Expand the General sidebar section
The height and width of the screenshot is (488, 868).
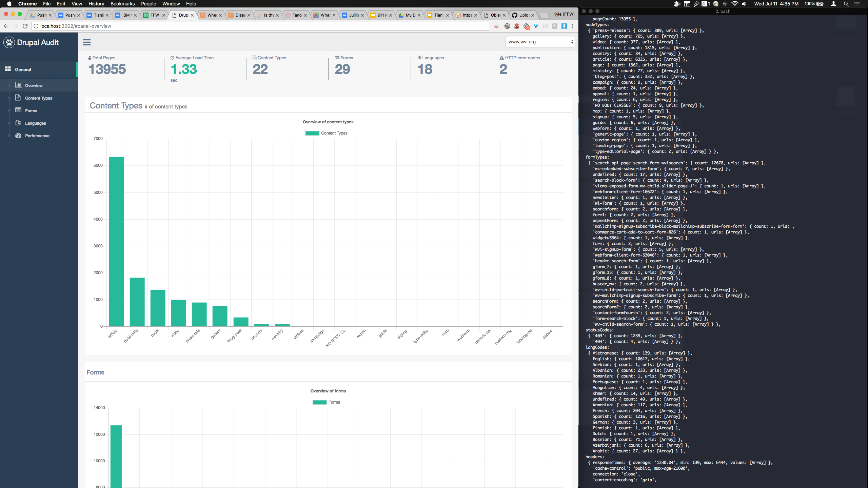pyautogui.click(x=39, y=69)
